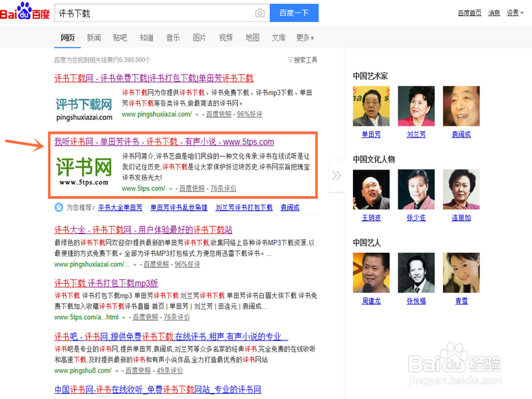
Task: Select the 网页 tab
Action: pyautogui.click(x=68, y=37)
